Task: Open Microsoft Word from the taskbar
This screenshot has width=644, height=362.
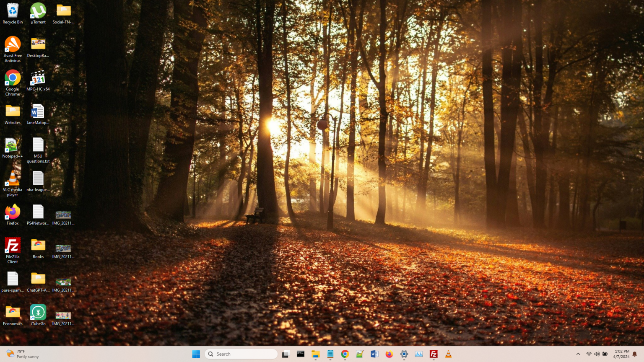Action: [x=374, y=354]
